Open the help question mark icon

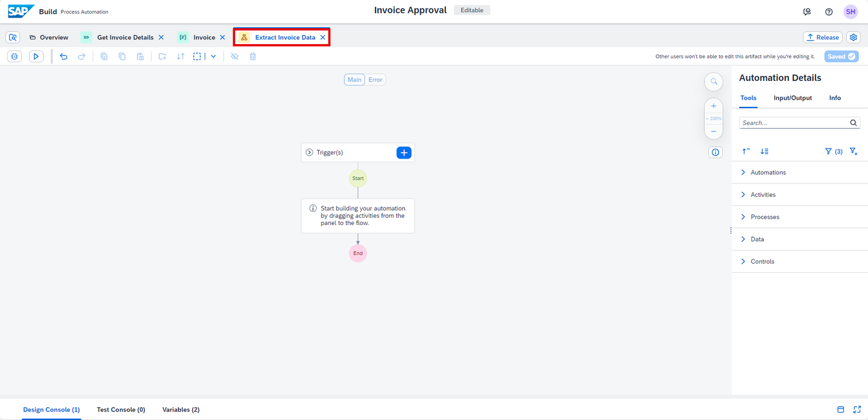coord(829,11)
